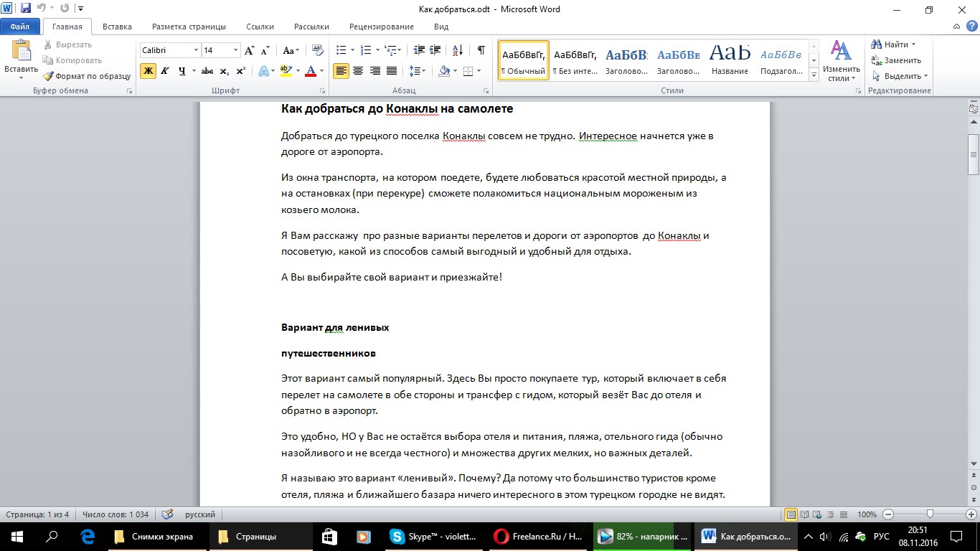Toggle strikethrough formatting
The height and width of the screenshot is (551, 980).
click(207, 71)
